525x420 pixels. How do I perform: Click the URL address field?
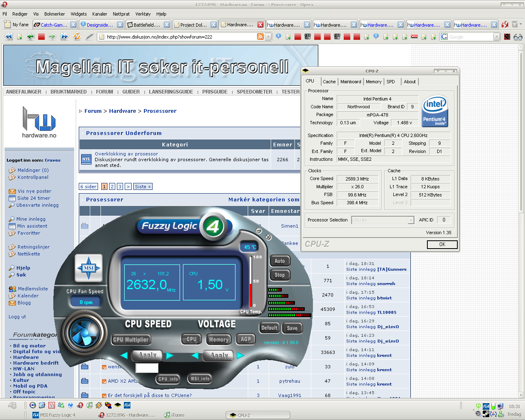coord(180,37)
